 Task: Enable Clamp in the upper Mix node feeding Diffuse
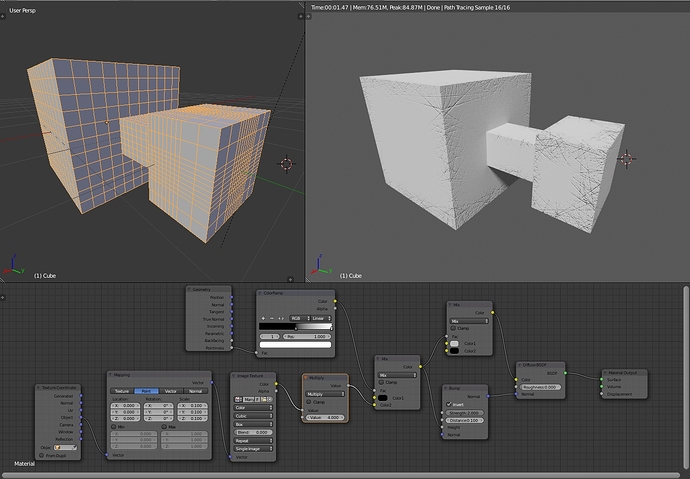(x=453, y=328)
